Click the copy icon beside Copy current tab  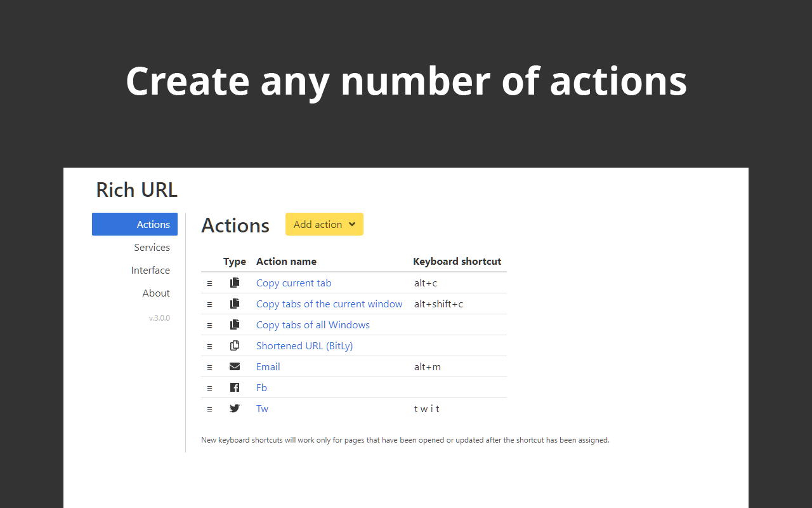click(x=235, y=283)
